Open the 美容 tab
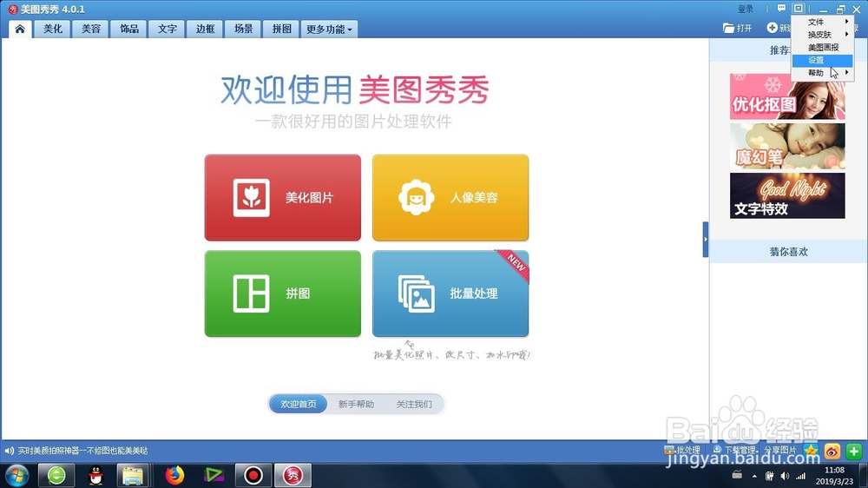Viewport: 868px width, 488px height. tap(91, 29)
